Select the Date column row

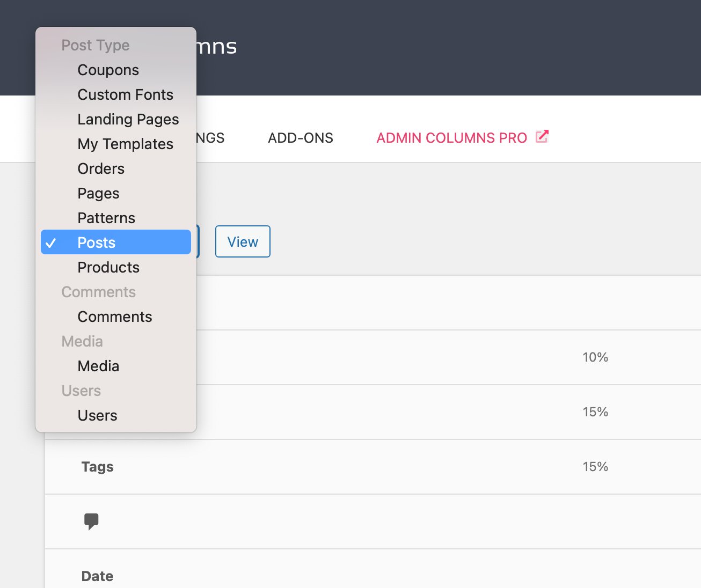pos(97,576)
